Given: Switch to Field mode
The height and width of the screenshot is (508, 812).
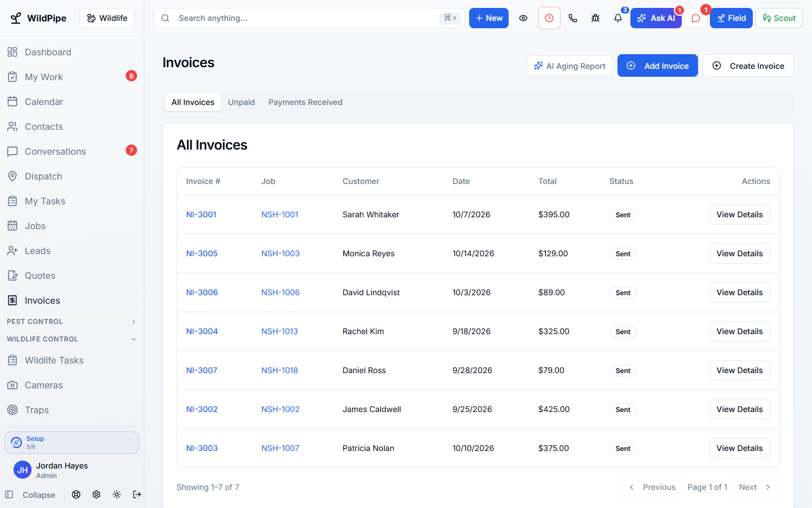Looking at the screenshot, I should point(731,18).
